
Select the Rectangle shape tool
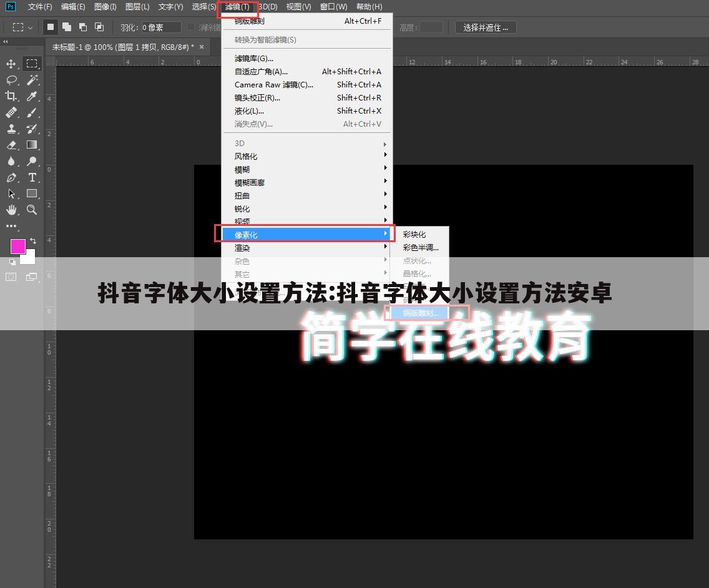coord(32,194)
